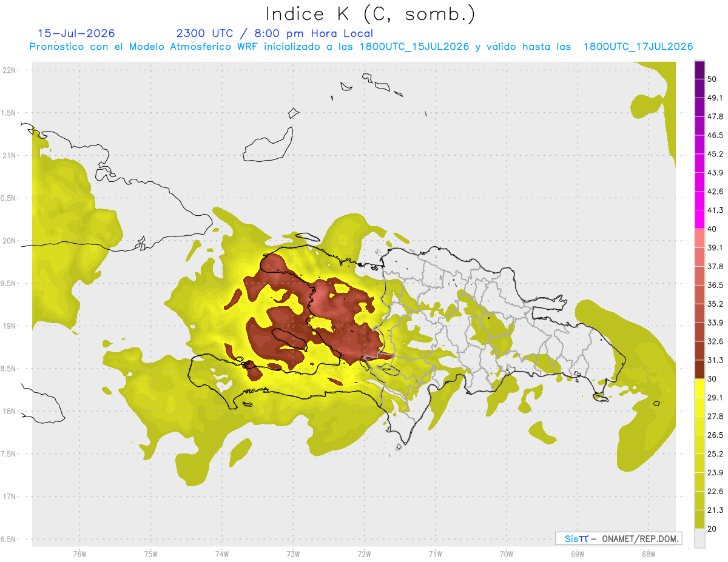The height and width of the screenshot is (562, 728).
Task: Click the '72W' longitude axis label
Action: [x=364, y=554]
